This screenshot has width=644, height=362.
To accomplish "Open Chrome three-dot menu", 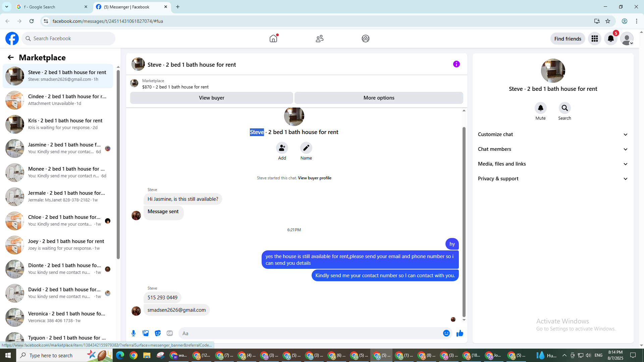I will 637,21.
